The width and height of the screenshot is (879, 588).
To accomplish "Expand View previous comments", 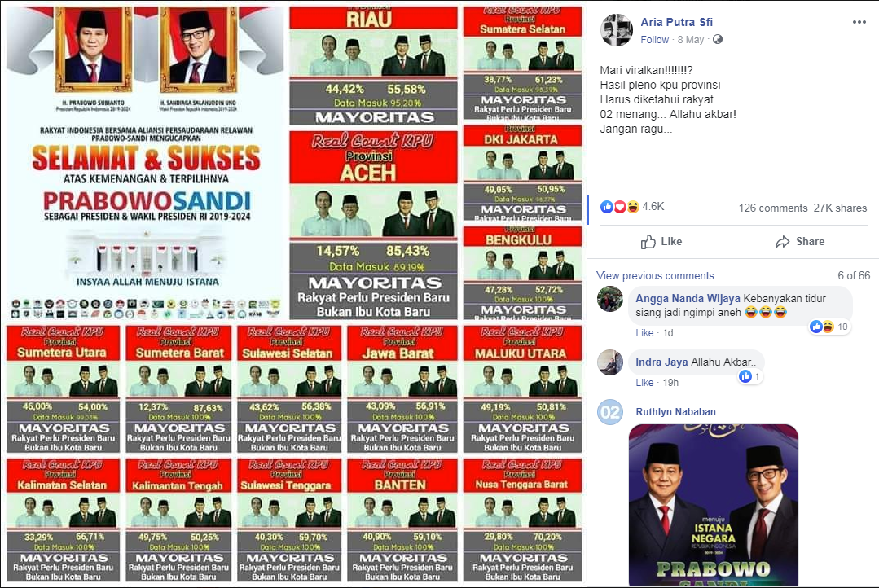I will [655, 276].
